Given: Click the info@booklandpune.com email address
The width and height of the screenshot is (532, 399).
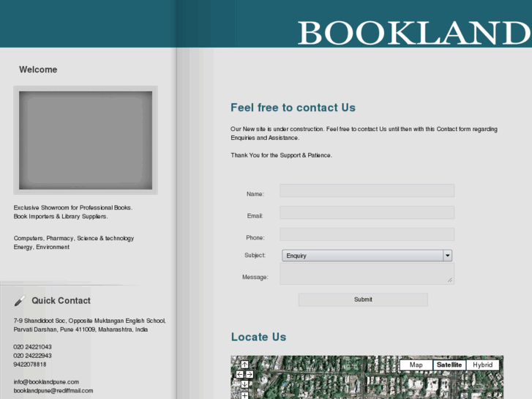Looking at the screenshot, I should click(46, 381).
